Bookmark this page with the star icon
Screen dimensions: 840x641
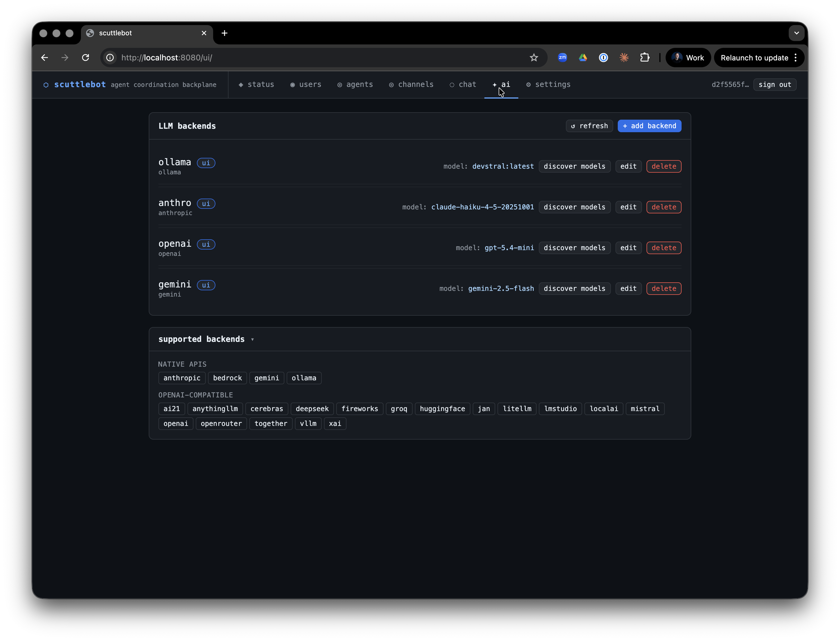(533, 58)
